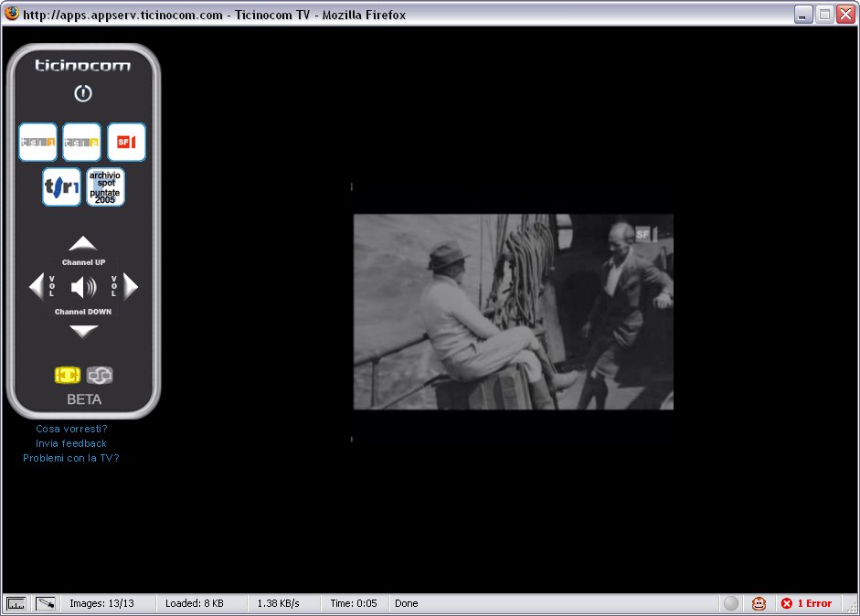Toggle the yellow fullscreen mode button
Viewport: 860px width, 616px height.
(x=68, y=376)
